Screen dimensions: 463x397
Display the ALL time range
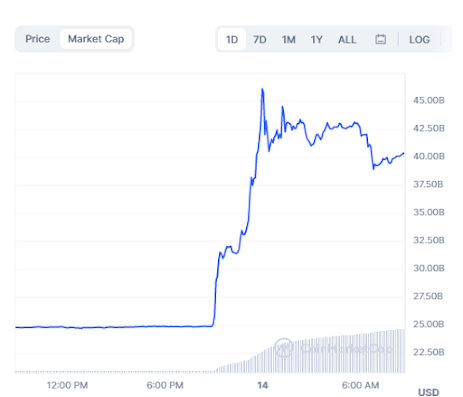pos(347,40)
